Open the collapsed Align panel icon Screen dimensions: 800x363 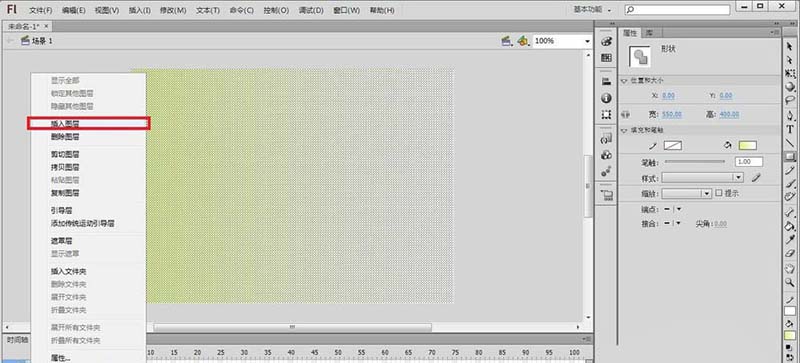(x=607, y=81)
